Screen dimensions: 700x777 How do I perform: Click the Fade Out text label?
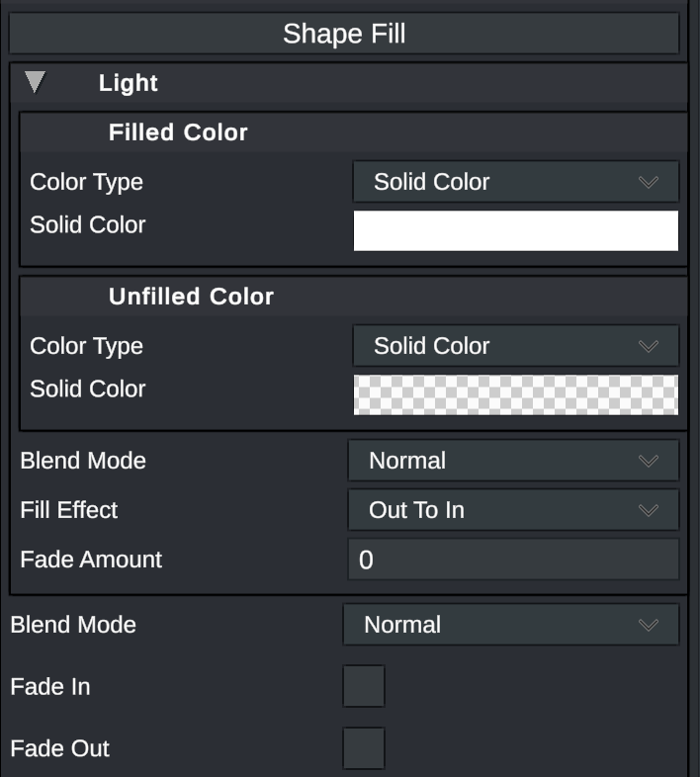click(x=60, y=748)
